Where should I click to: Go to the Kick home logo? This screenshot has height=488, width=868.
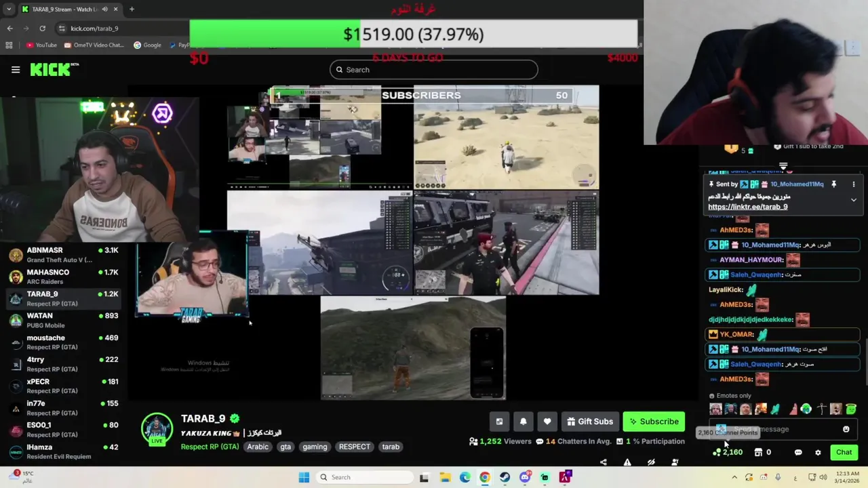point(54,69)
